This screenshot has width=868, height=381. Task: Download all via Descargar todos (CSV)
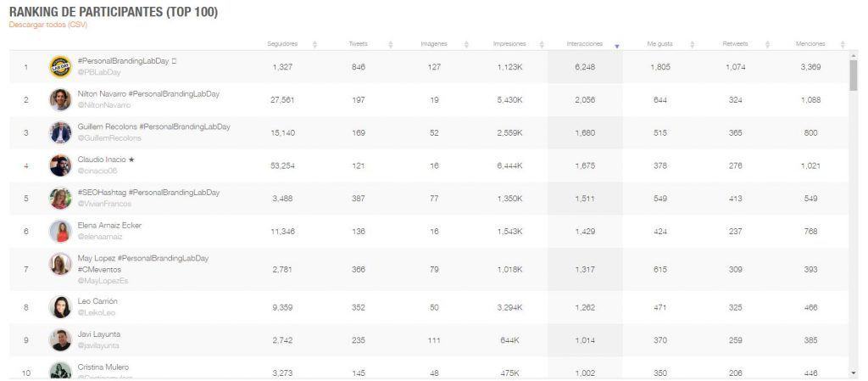click(x=48, y=25)
